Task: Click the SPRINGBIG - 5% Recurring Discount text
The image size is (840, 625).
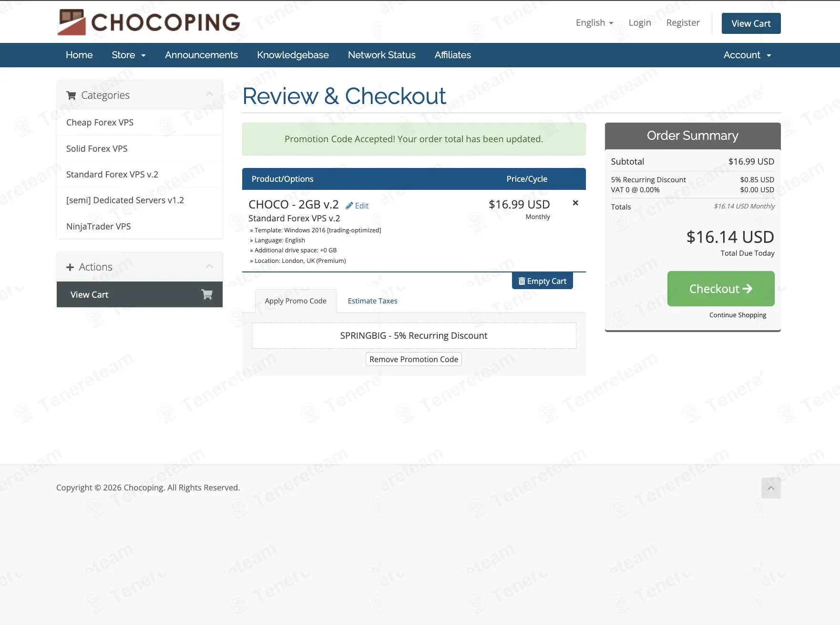Action: [x=413, y=335]
